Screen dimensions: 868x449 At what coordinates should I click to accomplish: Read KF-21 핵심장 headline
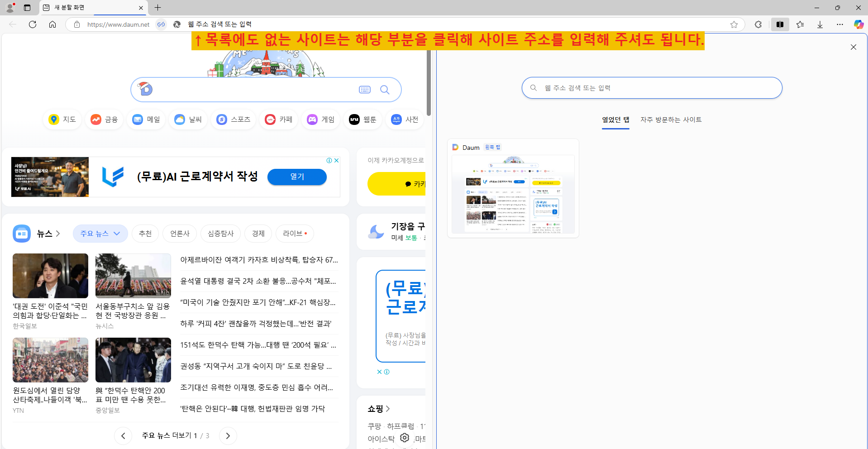258,302
